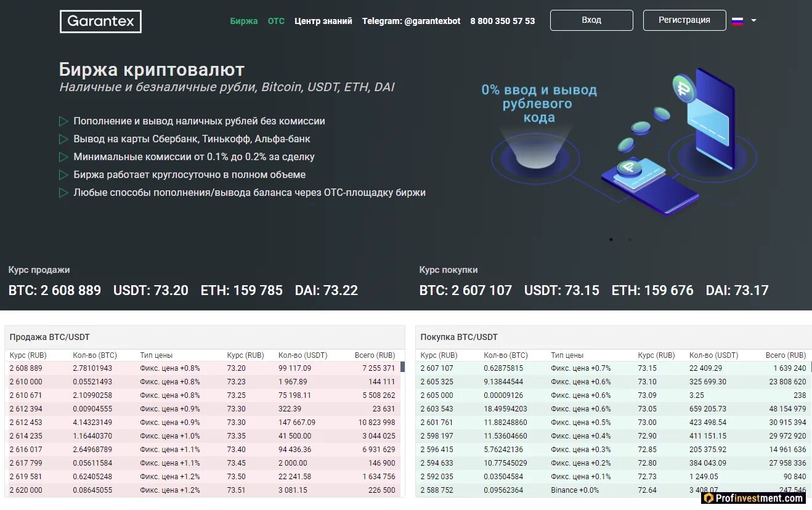Select sell order row at 2 610 000
Viewport: 812px width, 510px height.
(x=203, y=382)
